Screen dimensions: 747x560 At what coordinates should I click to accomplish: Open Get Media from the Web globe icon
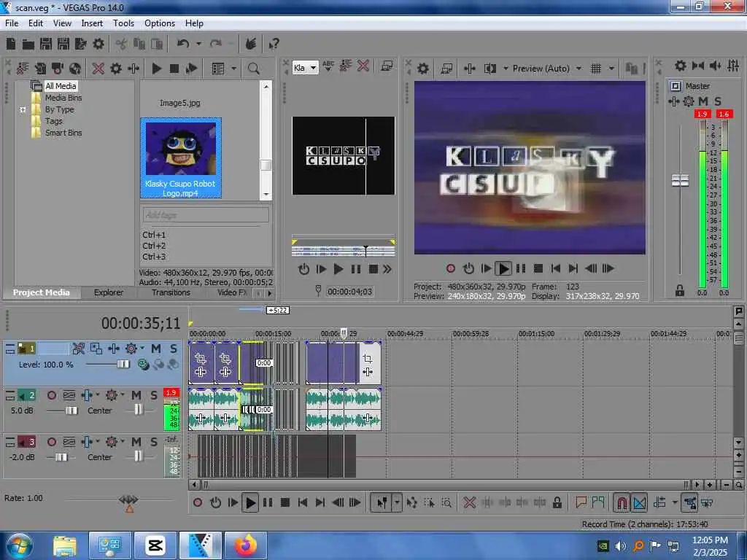(75, 69)
